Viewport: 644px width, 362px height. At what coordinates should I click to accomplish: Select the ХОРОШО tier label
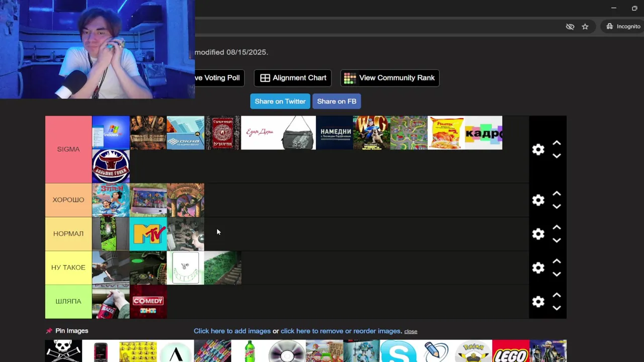[68, 200]
